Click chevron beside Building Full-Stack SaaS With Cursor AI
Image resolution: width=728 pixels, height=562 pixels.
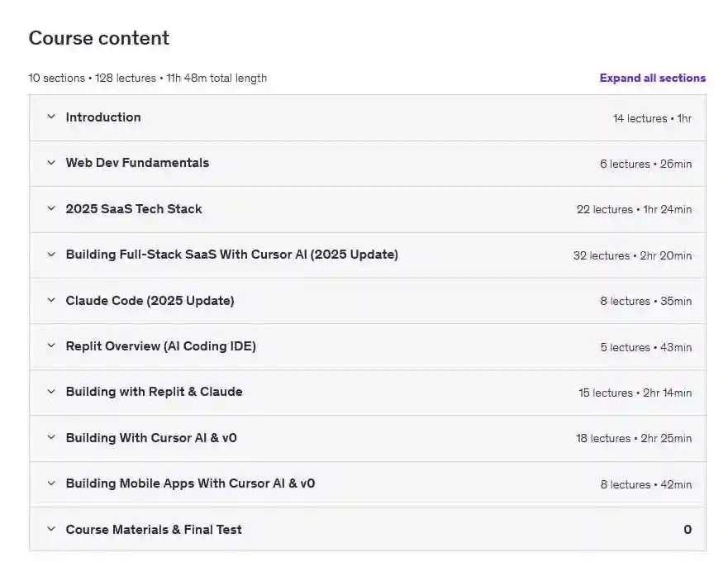pos(51,255)
